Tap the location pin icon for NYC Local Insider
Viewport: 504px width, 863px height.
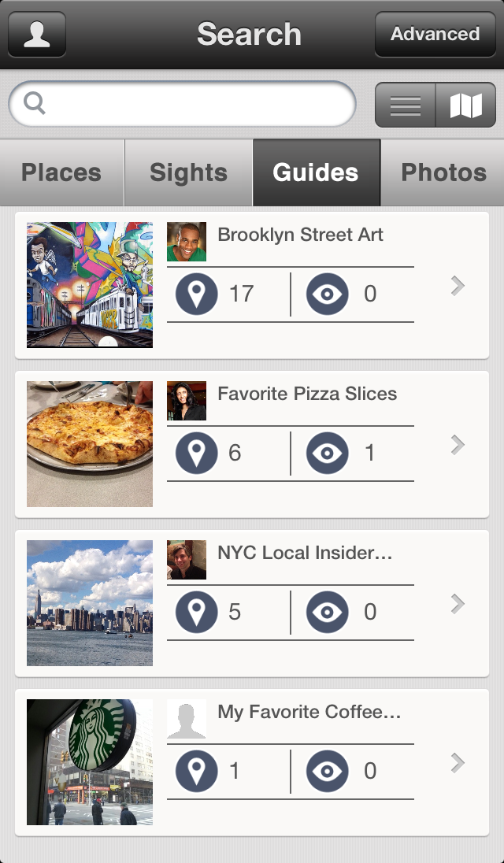click(196, 613)
